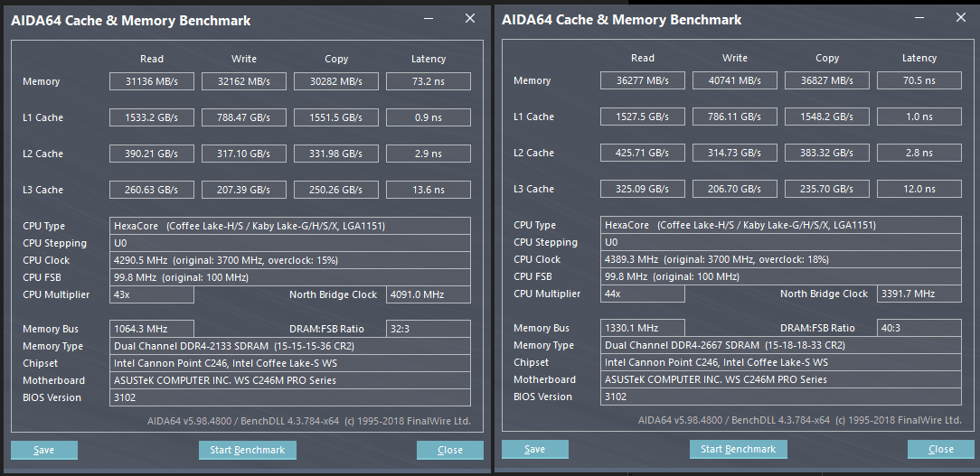The image size is (980, 476).
Task: Click L3 Cache Copy 235.70 GB/s
Action: (x=827, y=190)
